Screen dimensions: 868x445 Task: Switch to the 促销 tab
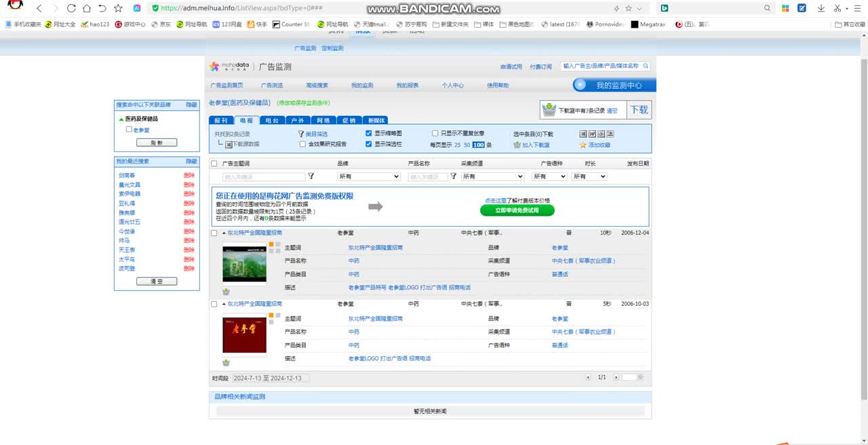tap(349, 120)
